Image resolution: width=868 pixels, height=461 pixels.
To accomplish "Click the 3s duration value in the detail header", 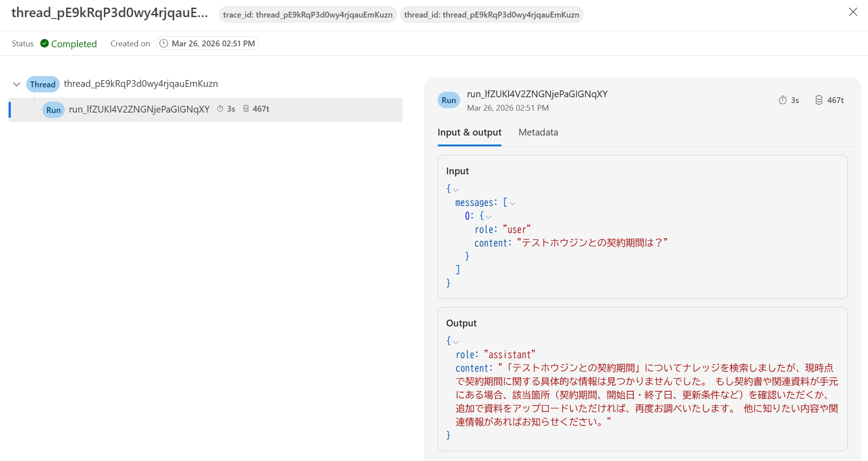I will pos(795,100).
